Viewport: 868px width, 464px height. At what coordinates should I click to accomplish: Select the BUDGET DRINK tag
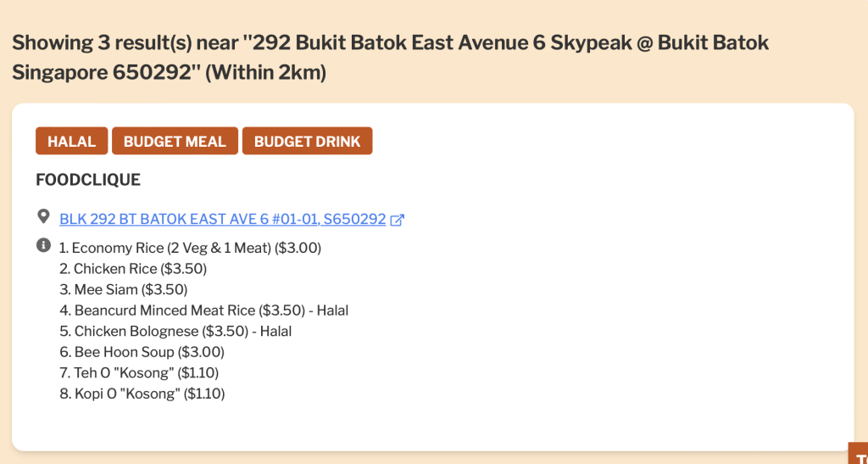[x=307, y=142]
